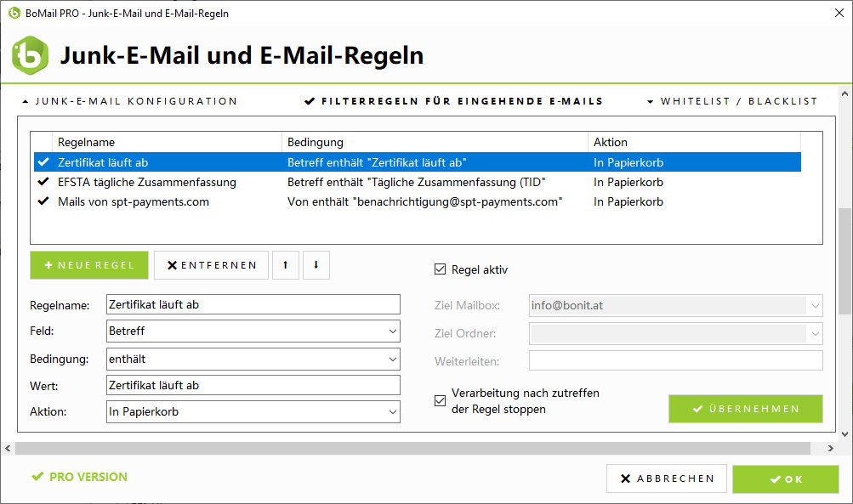The width and height of the screenshot is (853, 504).
Task: Move the selected rule up with the arrow button
Action: point(286,265)
